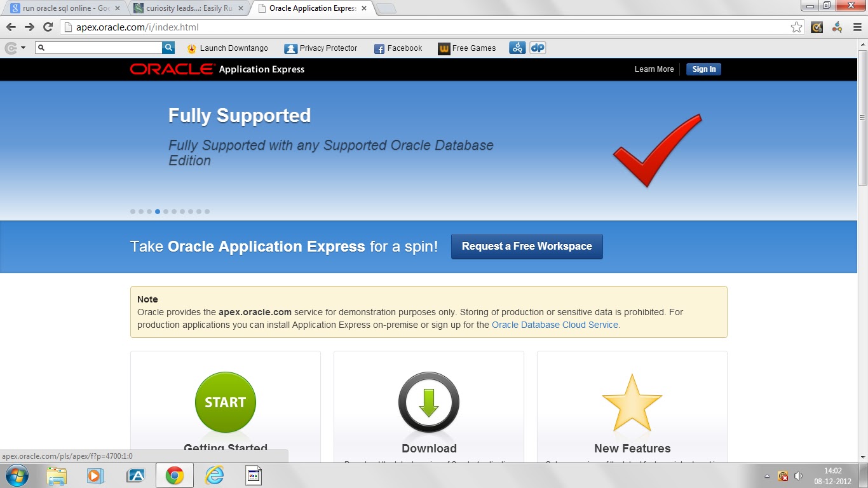Show hidden system tray icons

pos(767,476)
